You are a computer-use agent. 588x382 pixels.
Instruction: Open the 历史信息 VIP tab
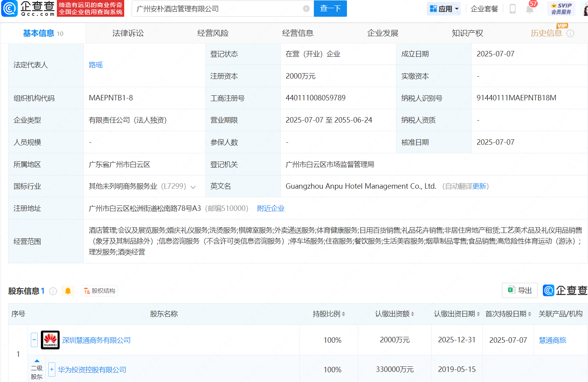pyautogui.click(x=547, y=33)
